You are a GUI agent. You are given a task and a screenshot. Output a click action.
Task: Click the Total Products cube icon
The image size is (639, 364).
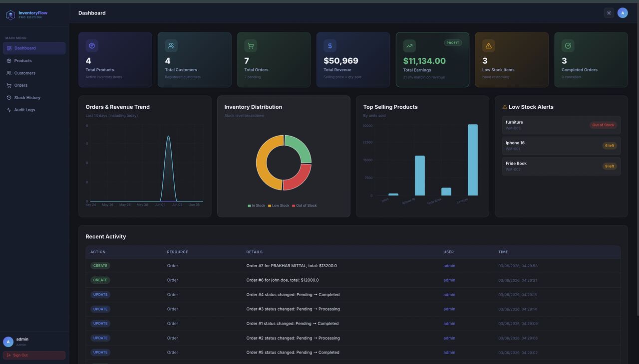[x=92, y=46]
